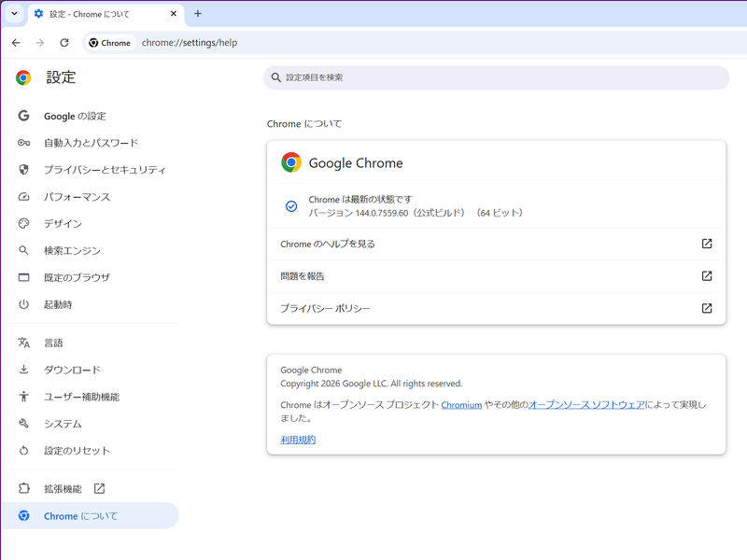Viewport: 747px width, 560px height.
Task: Select the power icon next to 起動時
Action: click(22, 304)
